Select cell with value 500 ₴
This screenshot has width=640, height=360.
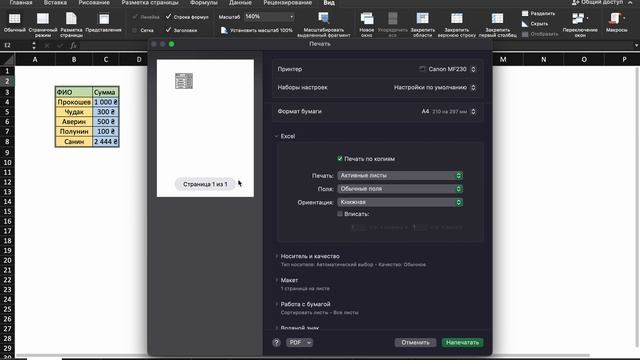point(106,122)
